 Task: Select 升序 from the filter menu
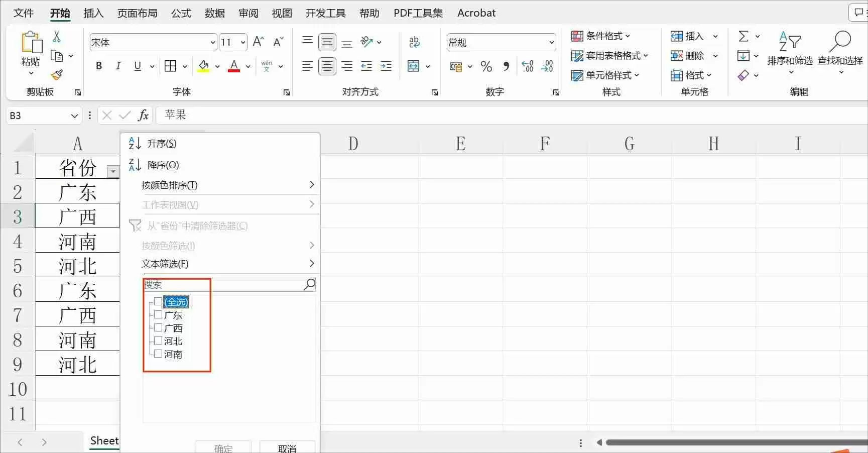coord(162,143)
